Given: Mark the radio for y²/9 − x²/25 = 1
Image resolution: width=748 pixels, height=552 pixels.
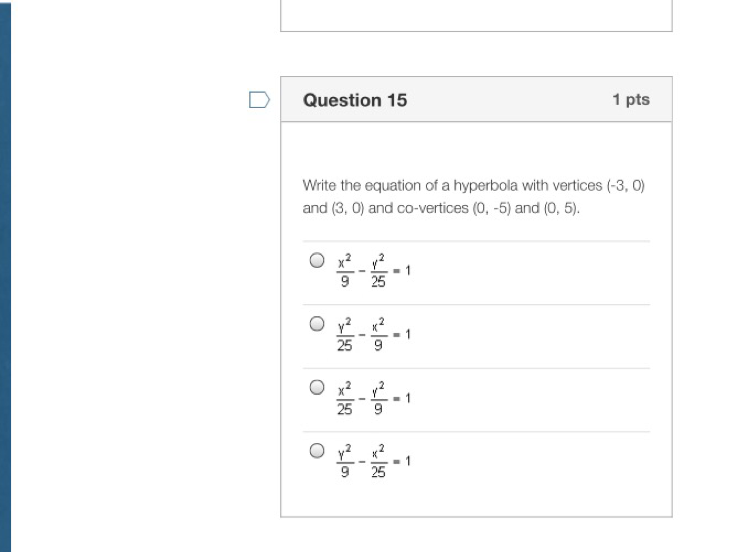Looking at the screenshot, I should [x=317, y=450].
